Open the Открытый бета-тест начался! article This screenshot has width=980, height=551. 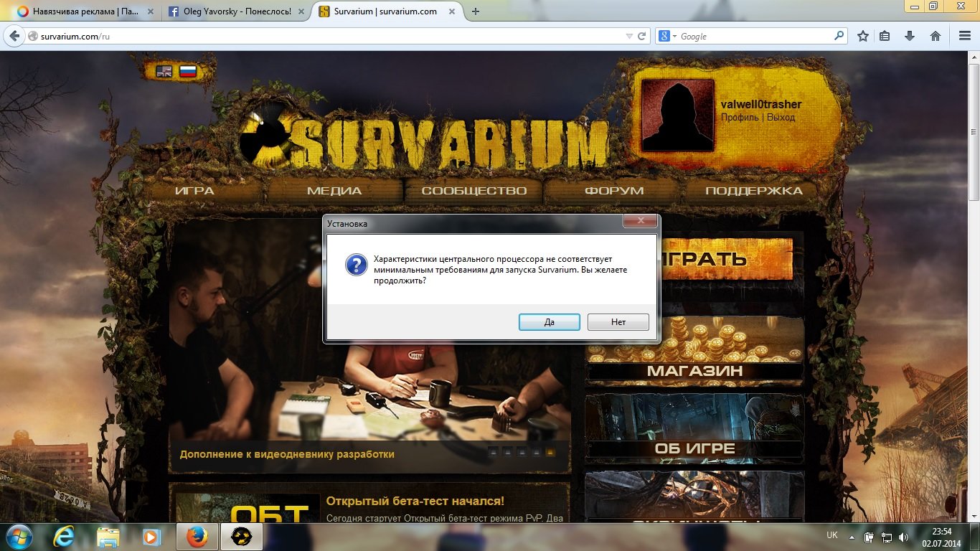[415, 501]
